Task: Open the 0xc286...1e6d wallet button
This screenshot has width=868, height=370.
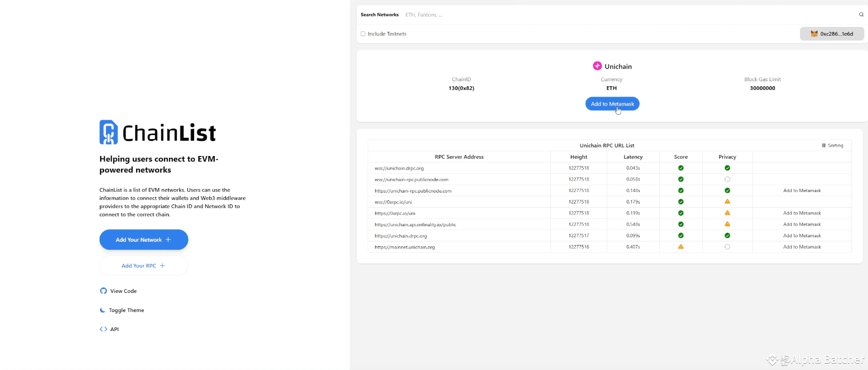Action: 832,34
